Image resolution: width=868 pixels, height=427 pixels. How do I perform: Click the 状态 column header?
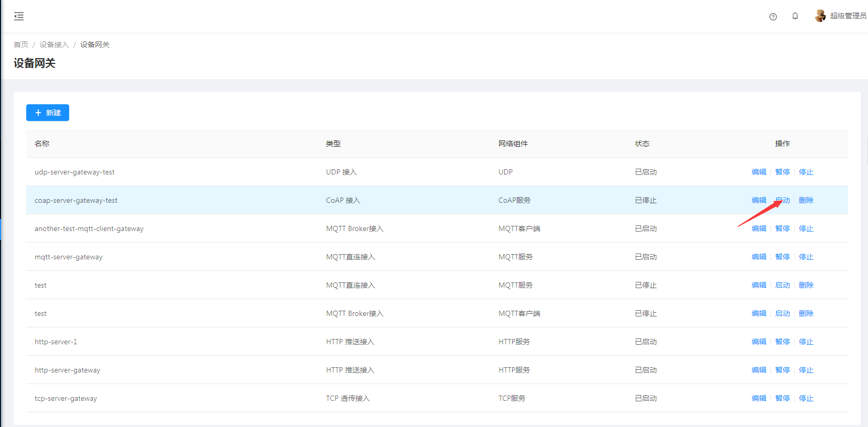(642, 144)
